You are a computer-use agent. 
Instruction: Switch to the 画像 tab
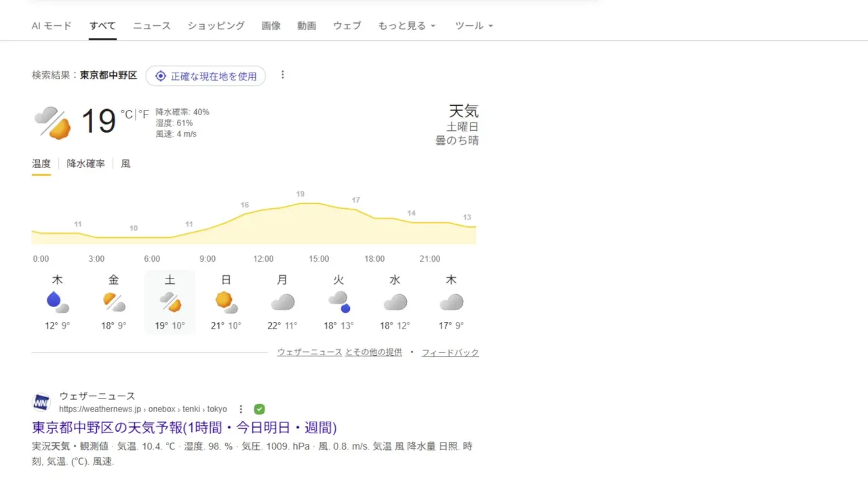[x=271, y=26]
